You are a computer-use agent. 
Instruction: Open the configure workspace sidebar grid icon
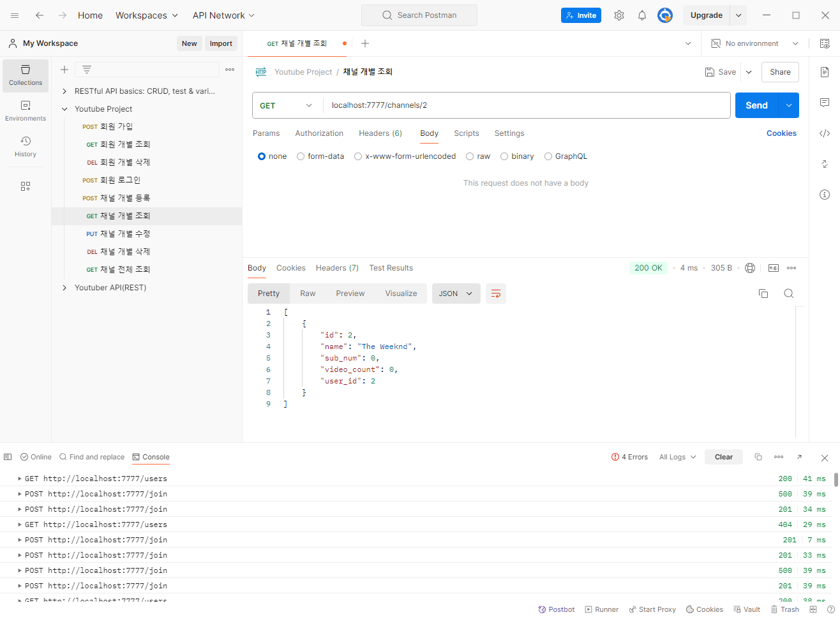(x=26, y=186)
